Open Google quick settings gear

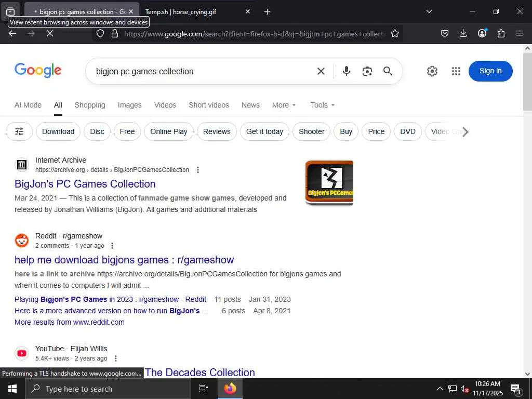[432, 71]
